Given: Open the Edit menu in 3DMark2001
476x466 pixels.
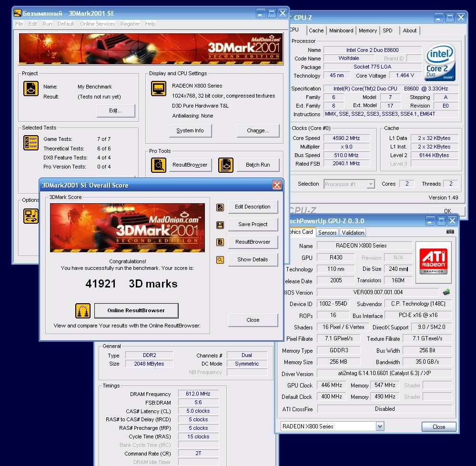Looking at the screenshot, I should (33, 24).
